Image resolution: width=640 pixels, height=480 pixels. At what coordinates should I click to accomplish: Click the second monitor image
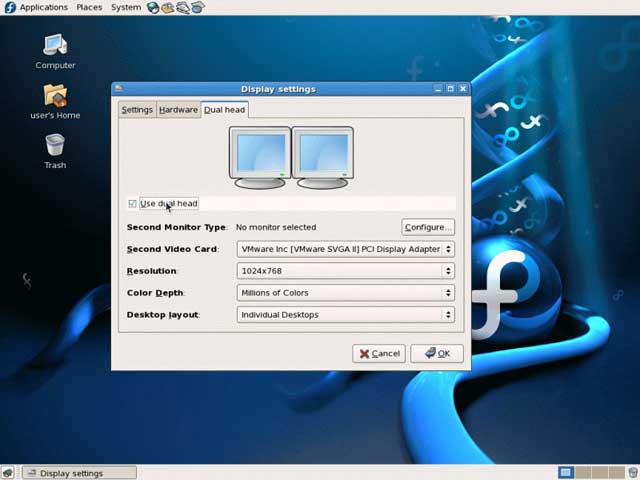pyautogui.click(x=322, y=158)
